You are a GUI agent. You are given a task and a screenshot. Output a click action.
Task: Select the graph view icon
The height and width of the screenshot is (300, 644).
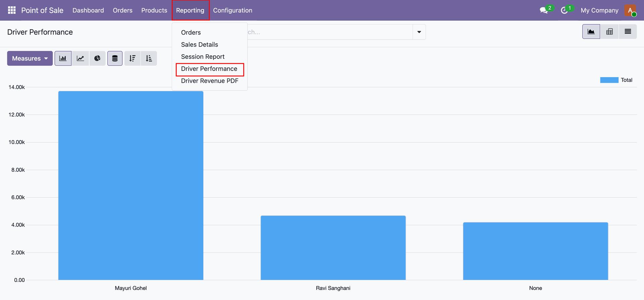click(591, 32)
